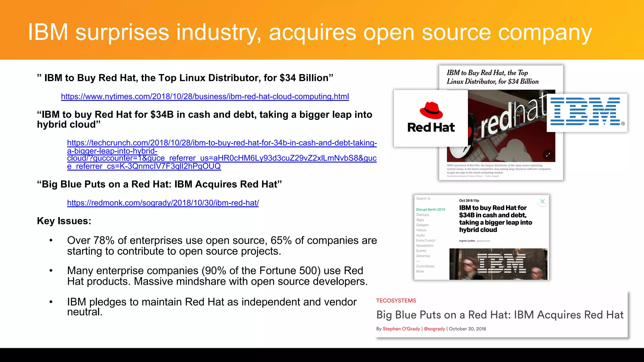
Task: Click the @ingridlunden handle
Action: [484, 241]
